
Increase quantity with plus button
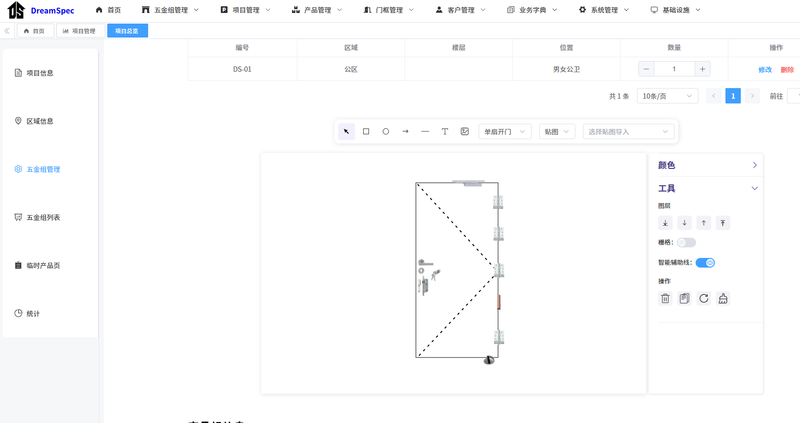point(703,69)
